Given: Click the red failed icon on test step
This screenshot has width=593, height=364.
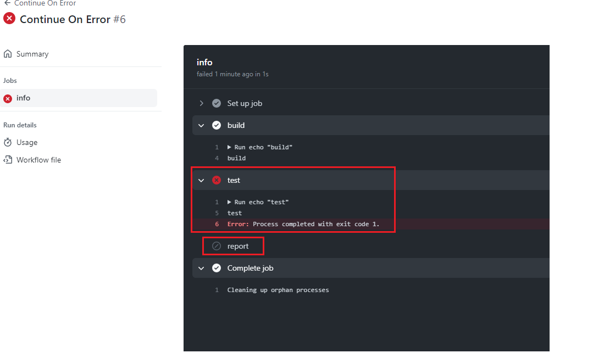Looking at the screenshot, I should point(217,180).
